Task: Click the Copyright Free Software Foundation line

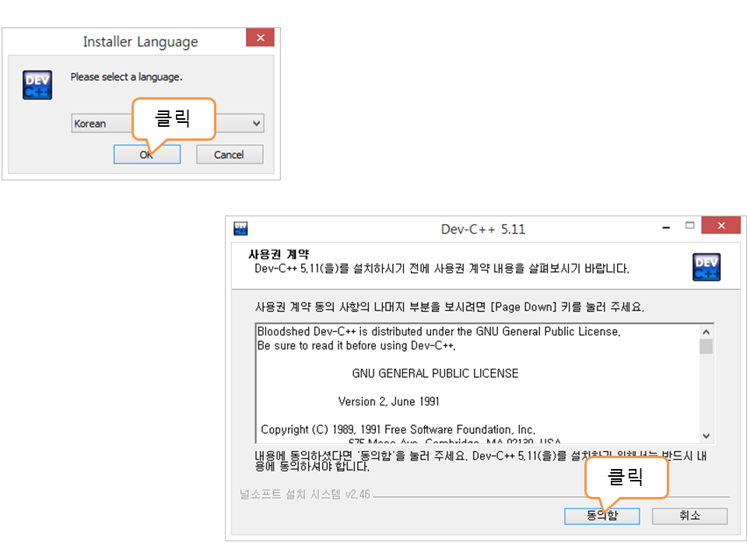Action: pyautogui.click(x=398, y=429)
